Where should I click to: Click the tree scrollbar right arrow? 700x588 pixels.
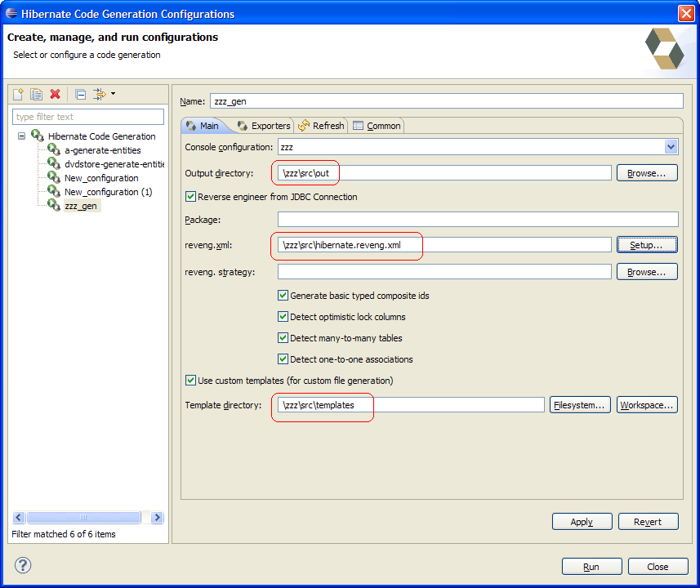[x=157, y=517]
